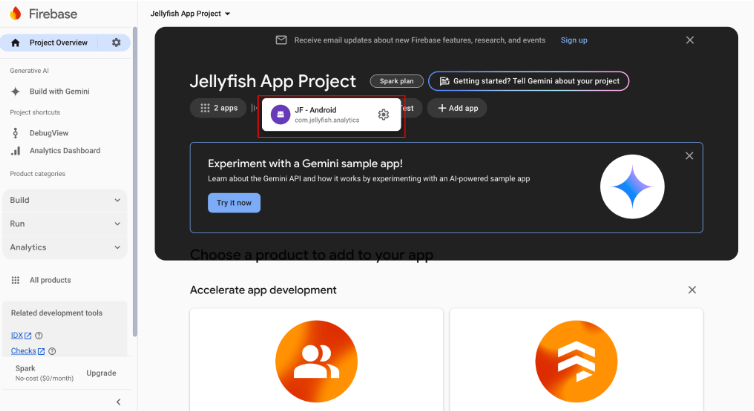Click the orange stacked layers icon card
Image resolution: width=754 pixels, height=411 pixels.
click(x=576, y=361)
